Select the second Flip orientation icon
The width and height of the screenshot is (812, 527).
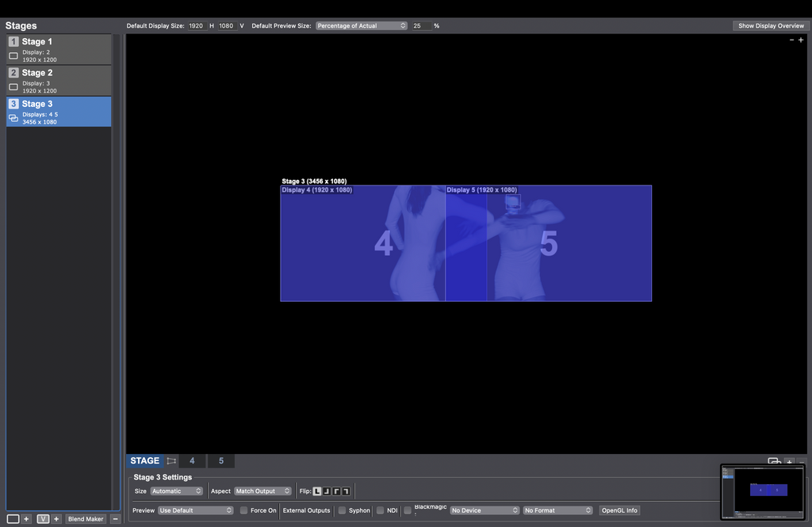tap(327, 491)
